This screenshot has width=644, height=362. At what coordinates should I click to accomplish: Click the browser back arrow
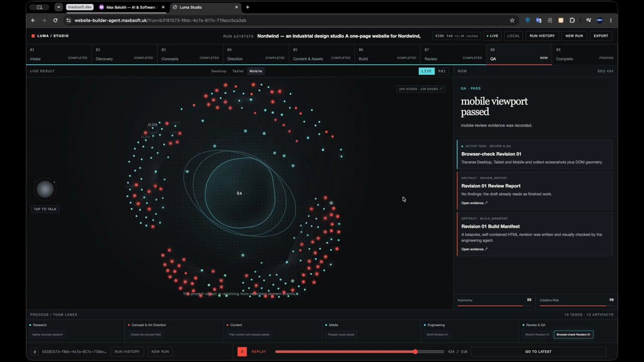point(33,21)
